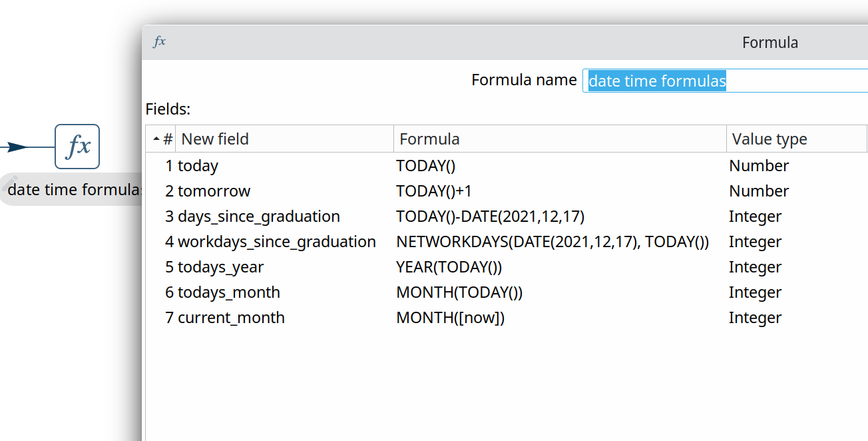Select the 'tomorrow' field name cell

[x=214, y=191]
